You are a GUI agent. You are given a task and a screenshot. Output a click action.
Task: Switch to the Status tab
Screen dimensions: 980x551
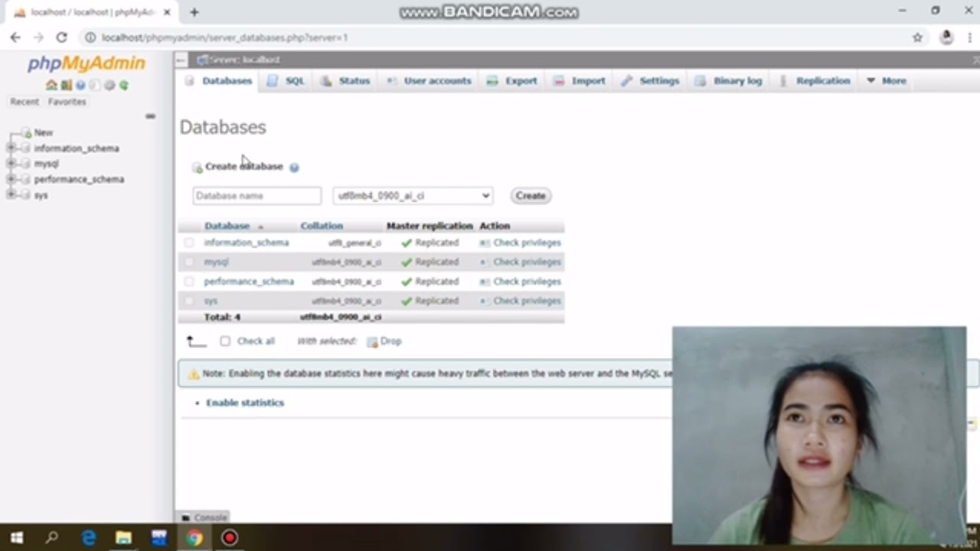tap(345, 80)
